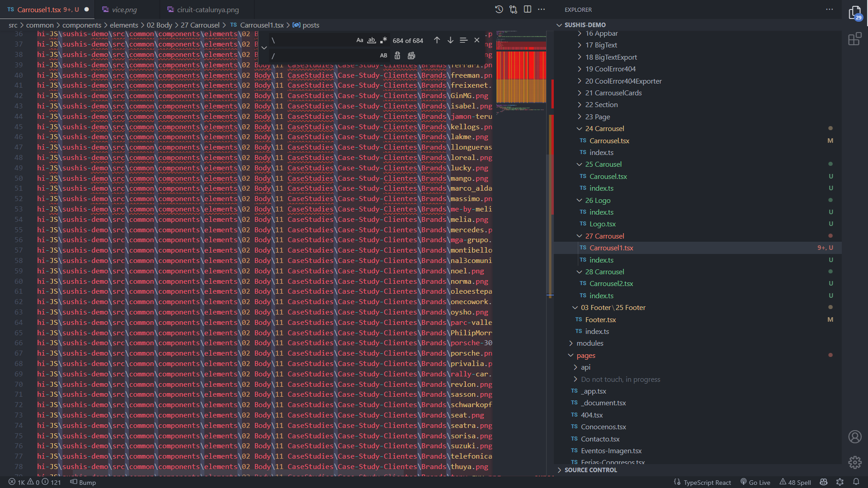This screenshot has width=868, height=488.
Task: Go to previous match arrow in find widget
Action: 437,40
